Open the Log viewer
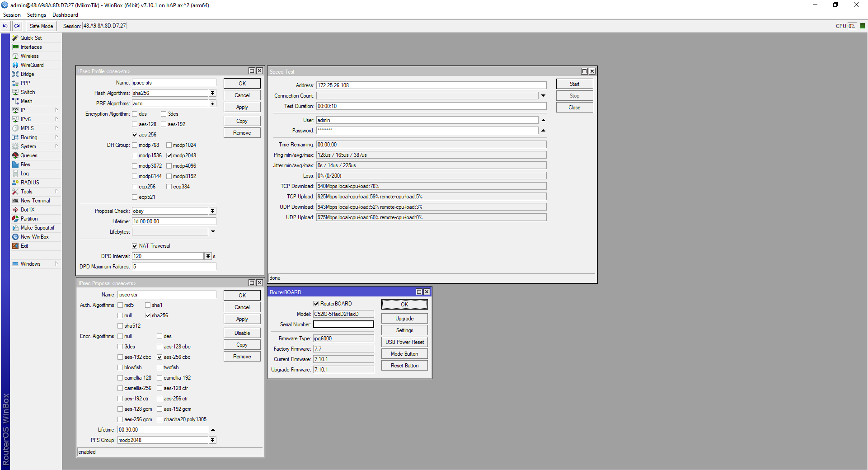868x470 pixels. [x=24, y=174]
